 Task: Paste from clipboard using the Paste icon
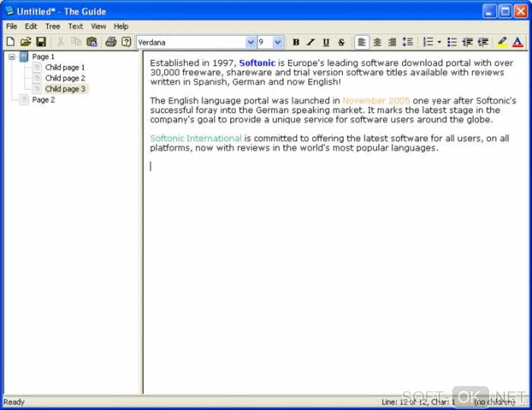point(92,42)
